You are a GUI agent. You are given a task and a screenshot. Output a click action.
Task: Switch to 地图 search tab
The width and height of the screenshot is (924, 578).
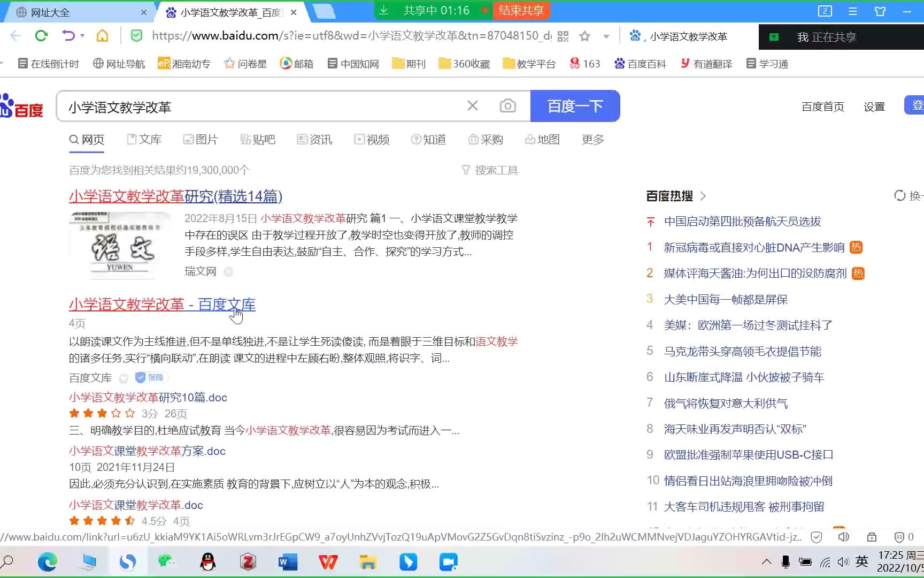[x=542, y=140]
